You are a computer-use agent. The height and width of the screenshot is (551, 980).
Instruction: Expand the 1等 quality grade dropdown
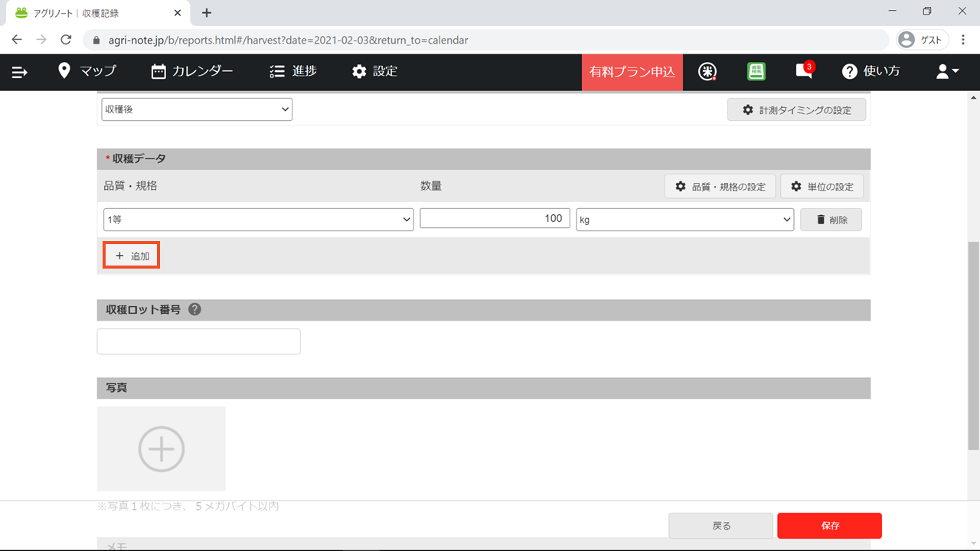tap(259, 220)
